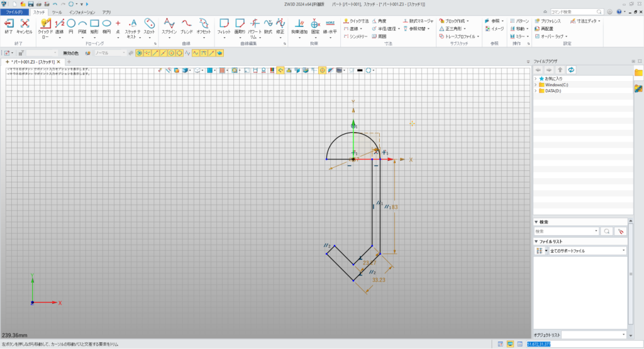Click the refresh icon in ファイルブラウザ
Viewport: 644px width, 349px height.
coord(570,69)
